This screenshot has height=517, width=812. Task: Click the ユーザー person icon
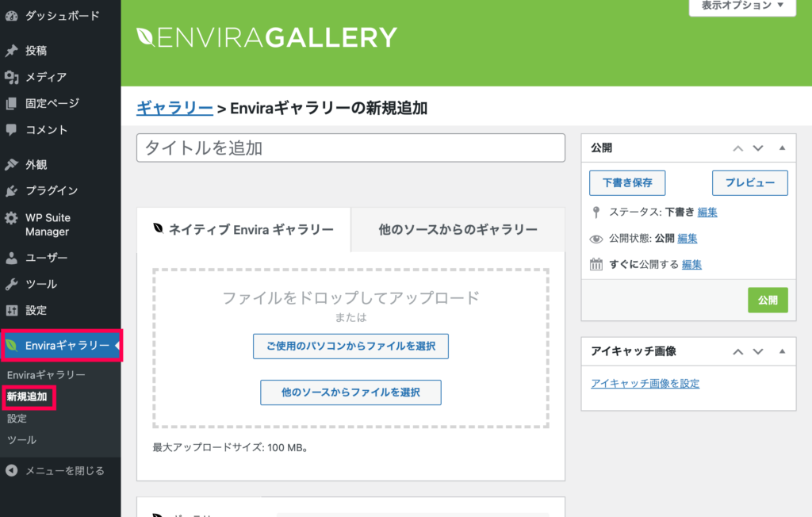[x=11, y=258]
